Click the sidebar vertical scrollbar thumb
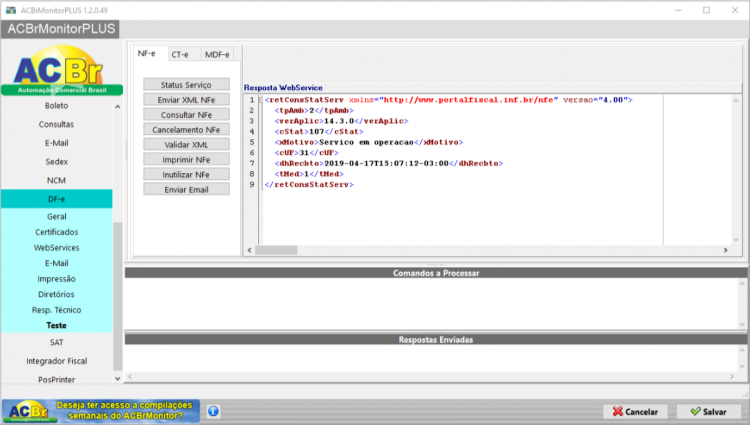The height and width of the screenshot is (425, 750). (x=118, y=296)
